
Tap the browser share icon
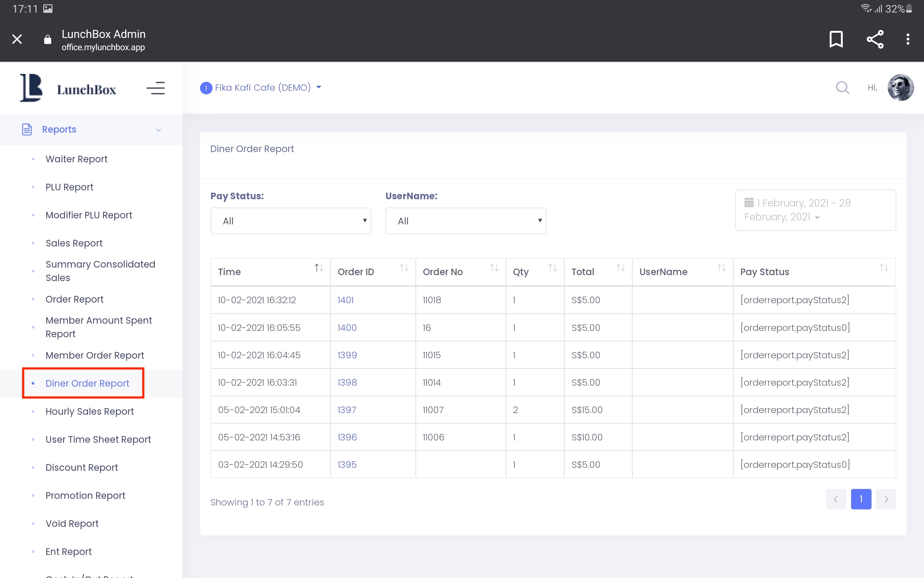coord(875,39)
